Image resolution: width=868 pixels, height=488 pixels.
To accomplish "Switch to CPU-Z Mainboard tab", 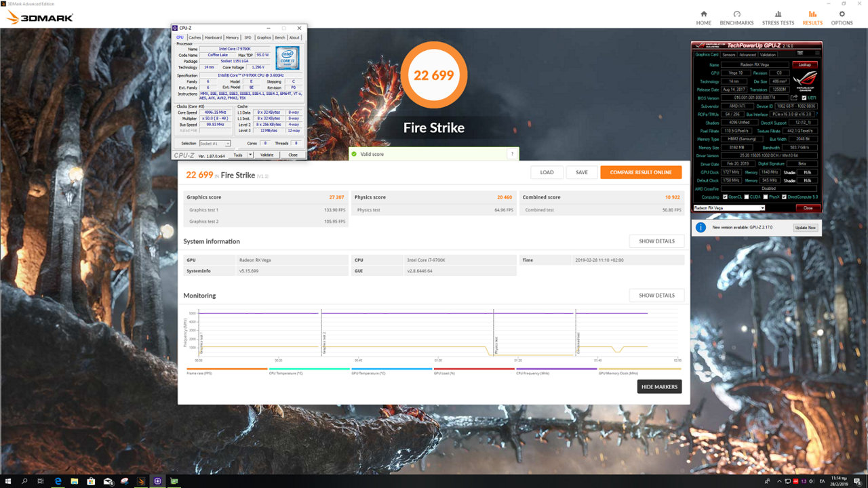I will (x=214, y=38).
